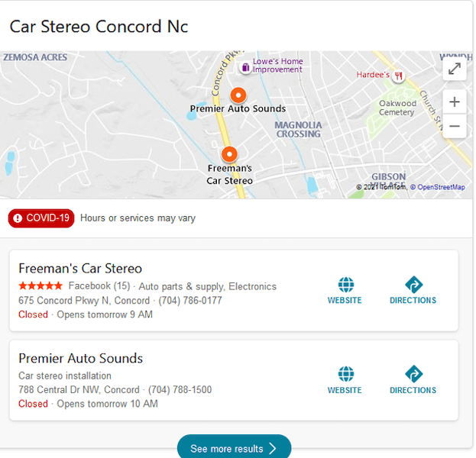This screenshot has width=476, height=458.
Task: Open Freeman's Car Stereo listing title
Action: tap(80, 269)
